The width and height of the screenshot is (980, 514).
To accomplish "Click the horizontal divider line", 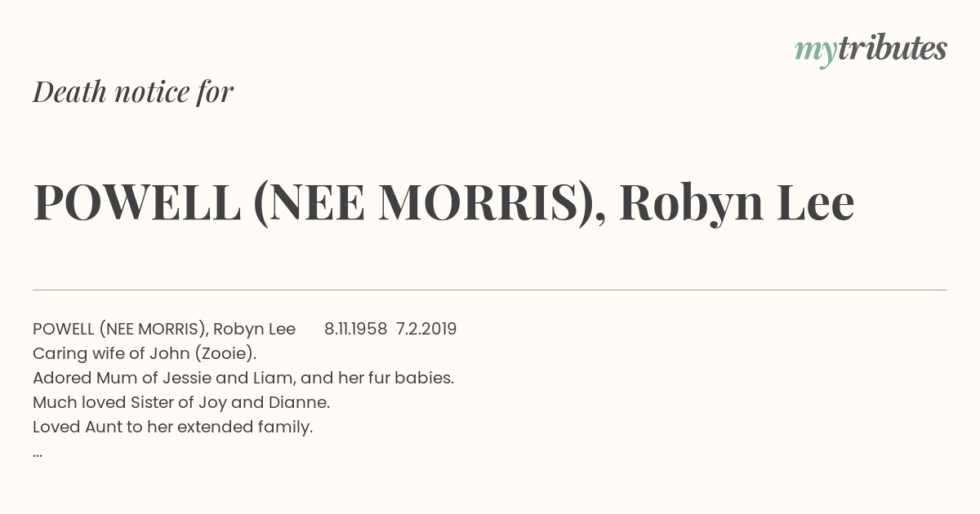I will coord(490,290).
